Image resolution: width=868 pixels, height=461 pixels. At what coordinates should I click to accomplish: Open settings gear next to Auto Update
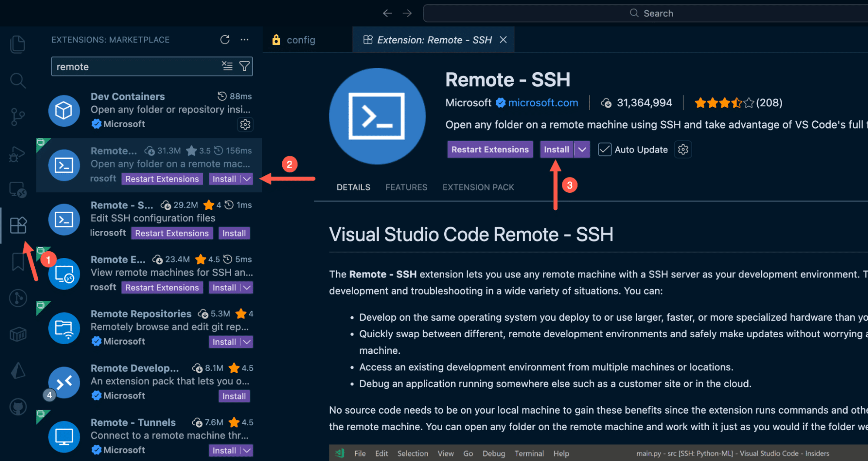coord(683,149)
